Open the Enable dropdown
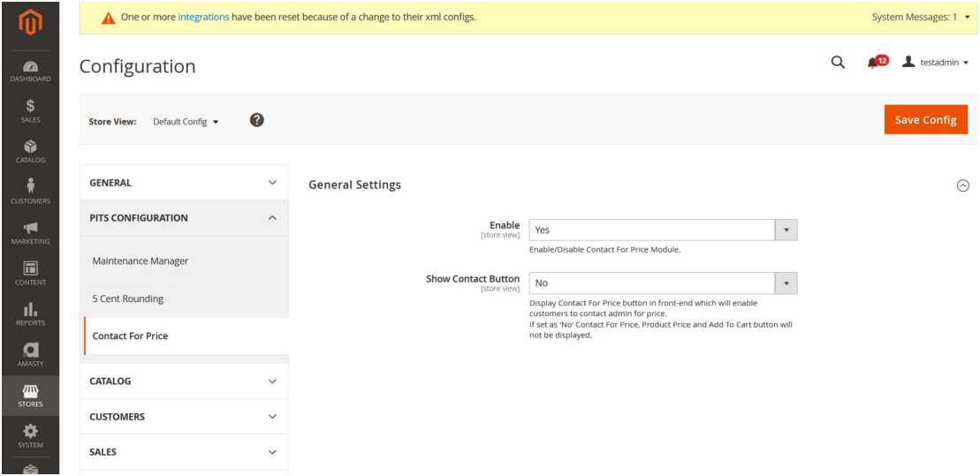The width and height of the screenshot is (980, 476). (663, 230)
